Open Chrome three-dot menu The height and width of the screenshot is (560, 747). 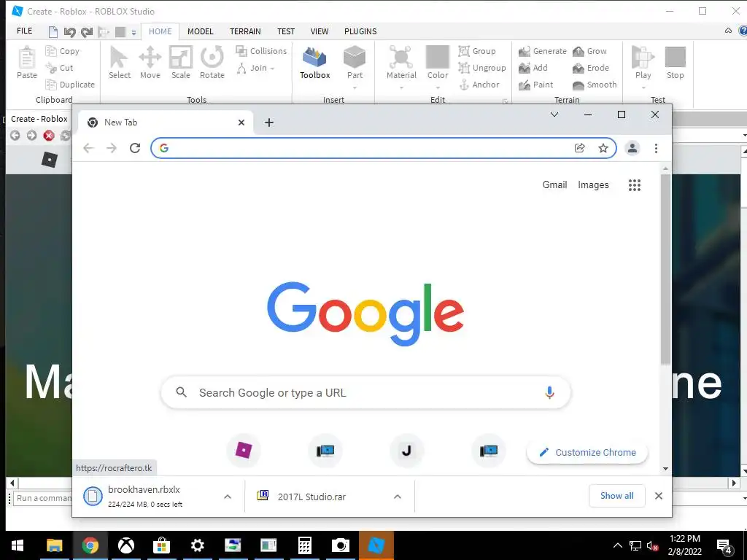pos(656,148)
